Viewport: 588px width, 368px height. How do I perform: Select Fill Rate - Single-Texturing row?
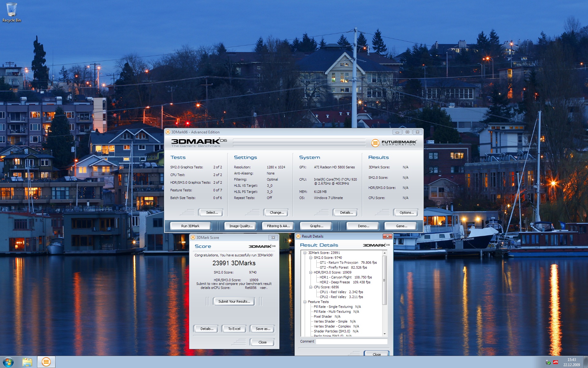point(337,307)
